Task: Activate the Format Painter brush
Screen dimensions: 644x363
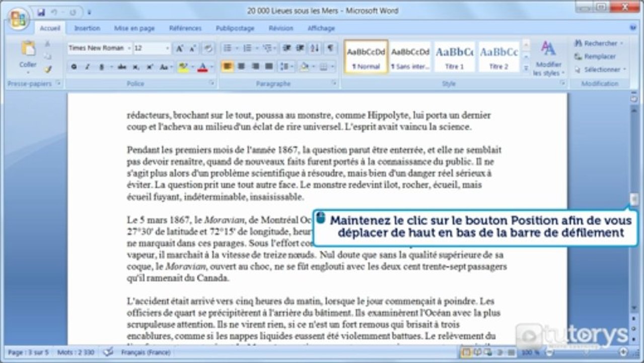Action: 48,70
